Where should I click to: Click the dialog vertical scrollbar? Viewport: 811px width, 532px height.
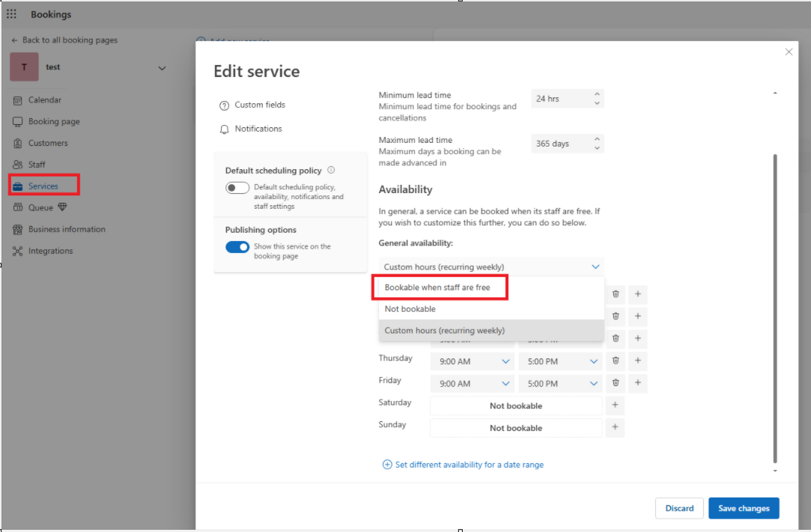775,309
